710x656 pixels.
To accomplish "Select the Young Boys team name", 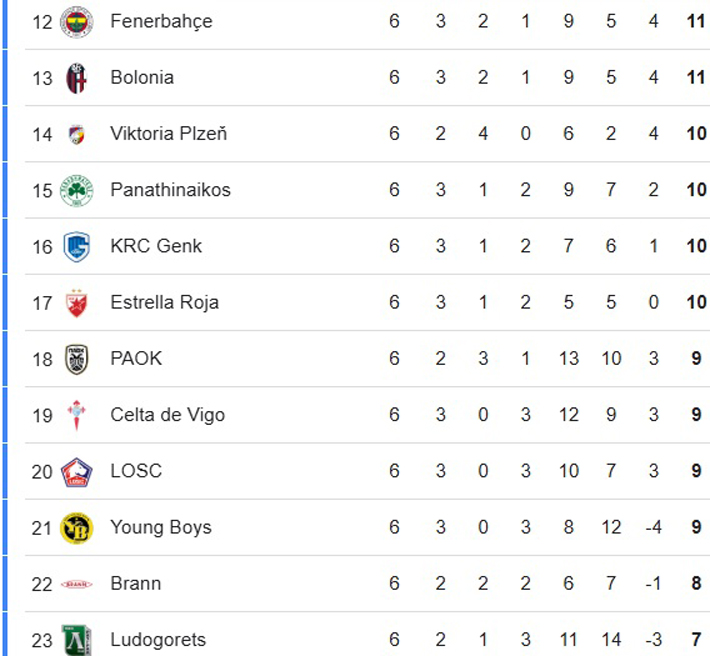I will [x=161, y=527].
